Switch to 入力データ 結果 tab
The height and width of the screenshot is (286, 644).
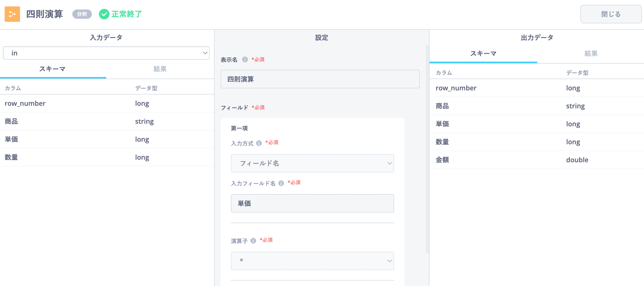coord(160,69)
